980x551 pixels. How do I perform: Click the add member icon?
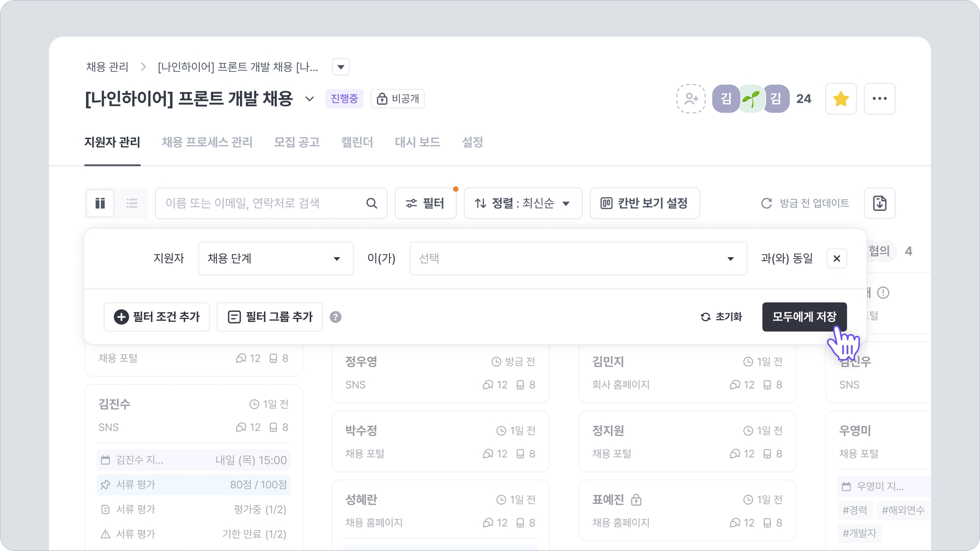click(691, 99)
